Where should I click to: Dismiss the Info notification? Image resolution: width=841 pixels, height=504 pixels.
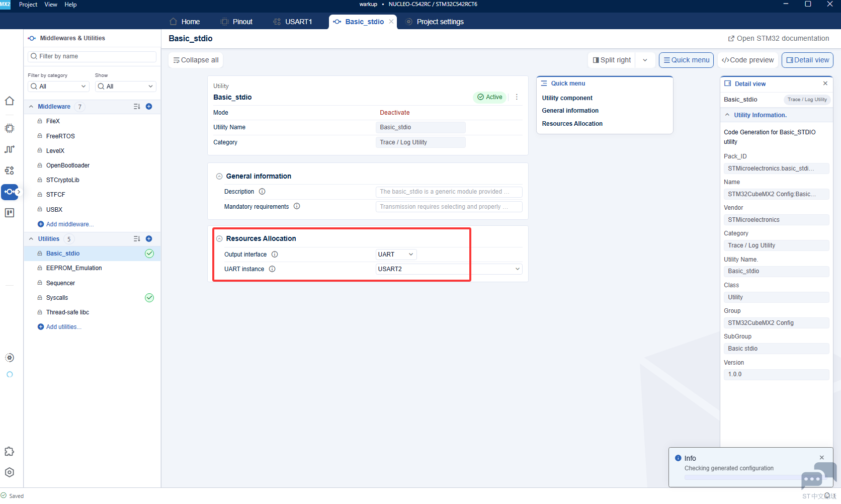[x=822, y=458]
